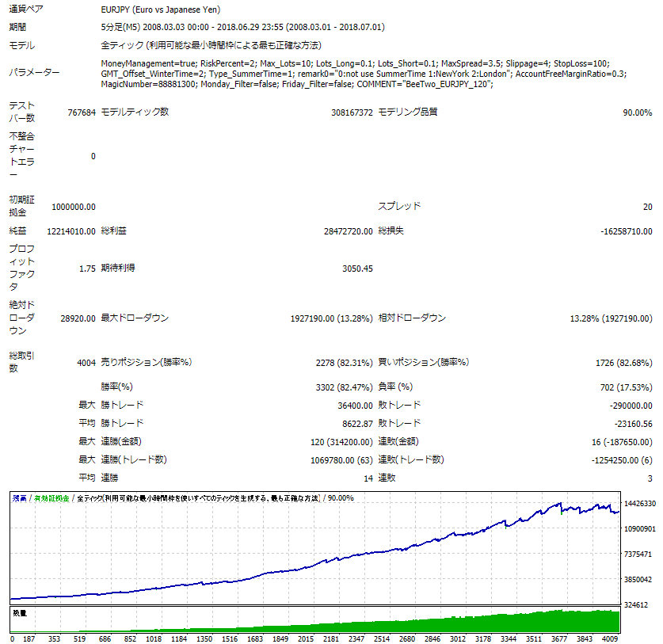Click long positions value 1726 (82.68%)
The height and width of the screenshot is (644, 663).
[623, 363]
